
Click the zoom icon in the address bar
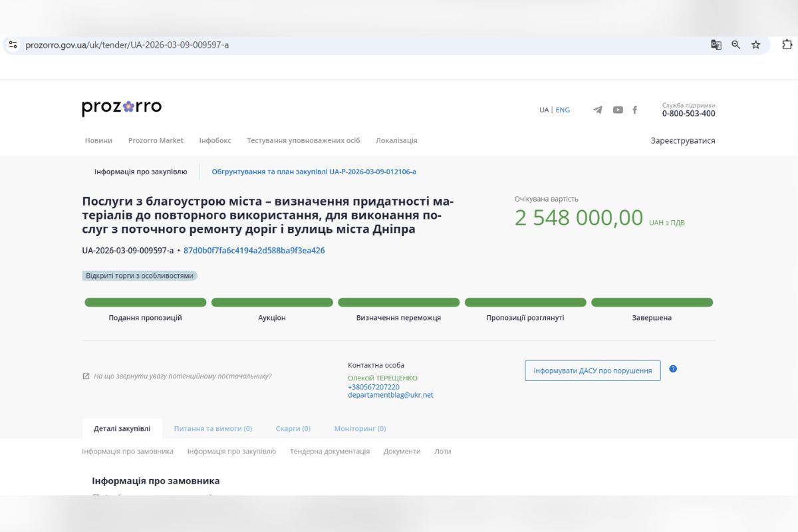point(735,45)
